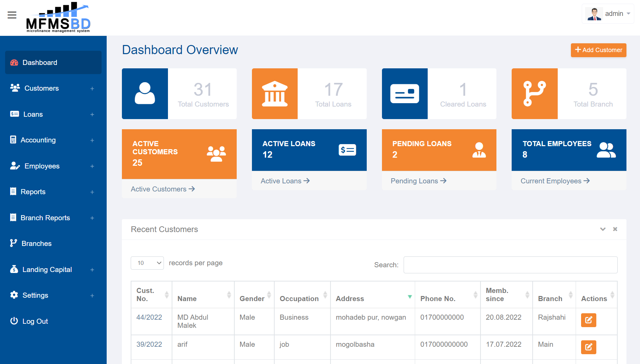Click the Branch Reports document icon

13,218
